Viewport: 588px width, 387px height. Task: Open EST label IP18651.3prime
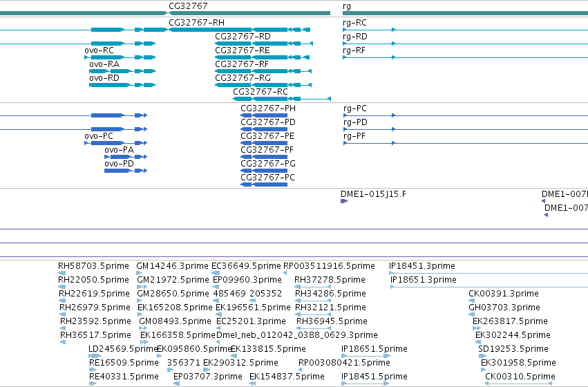(424, 280)
